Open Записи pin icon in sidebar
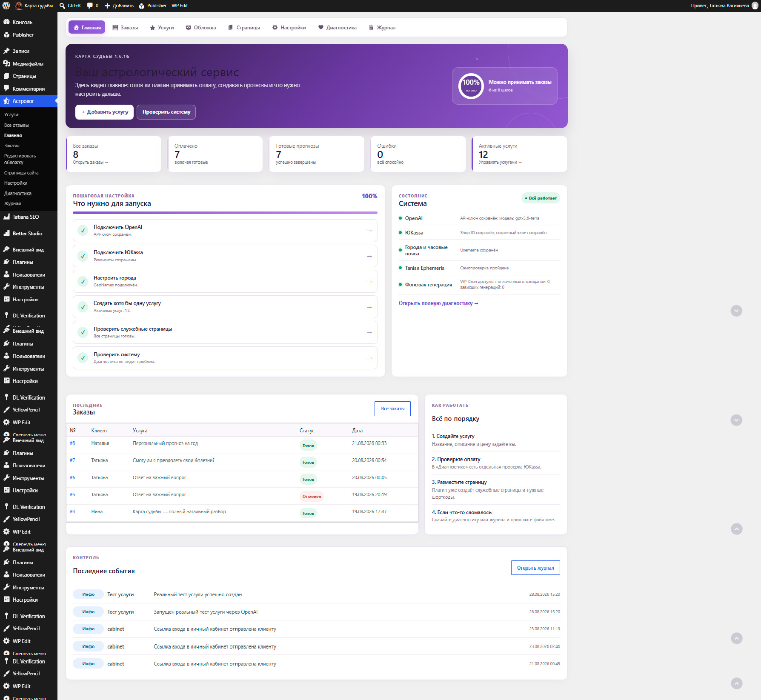 (x=6, y=51)
